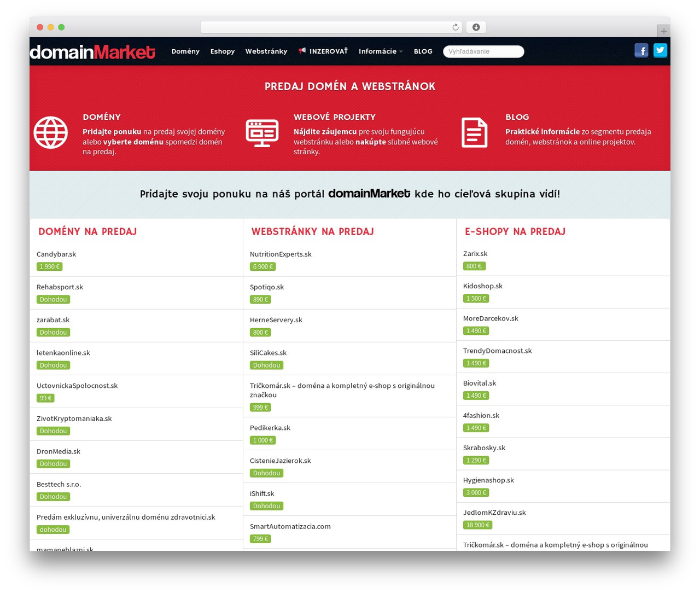Screen dimensions: 700x593
Task: Click the DOMÉNY heading in the red banner
Action: 102,117
